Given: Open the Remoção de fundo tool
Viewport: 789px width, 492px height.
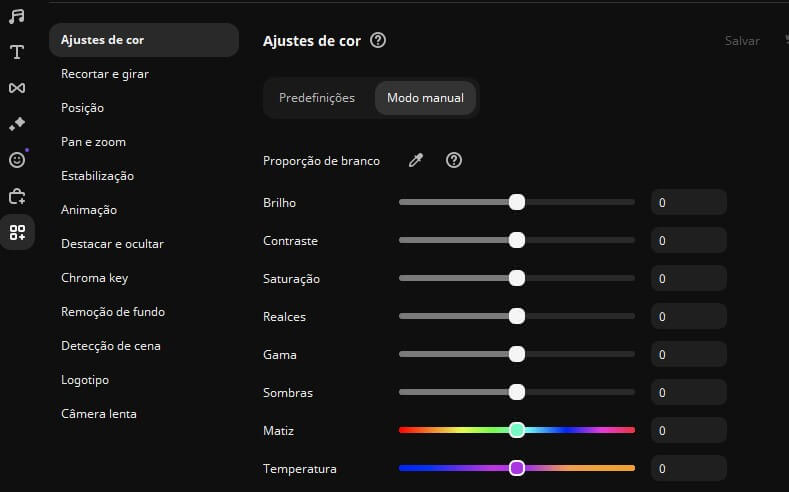Looking at the screenshot, I should (113, 312).
